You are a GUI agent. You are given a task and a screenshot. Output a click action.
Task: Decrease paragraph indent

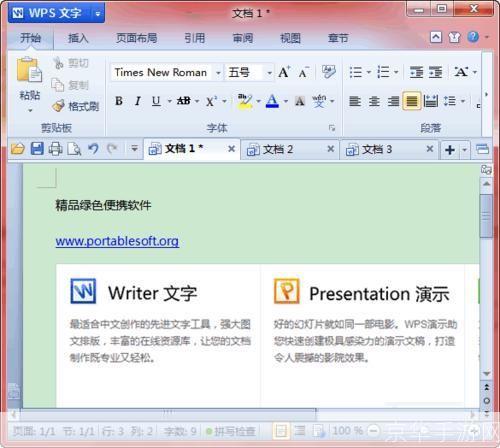(x=417, y=72)
